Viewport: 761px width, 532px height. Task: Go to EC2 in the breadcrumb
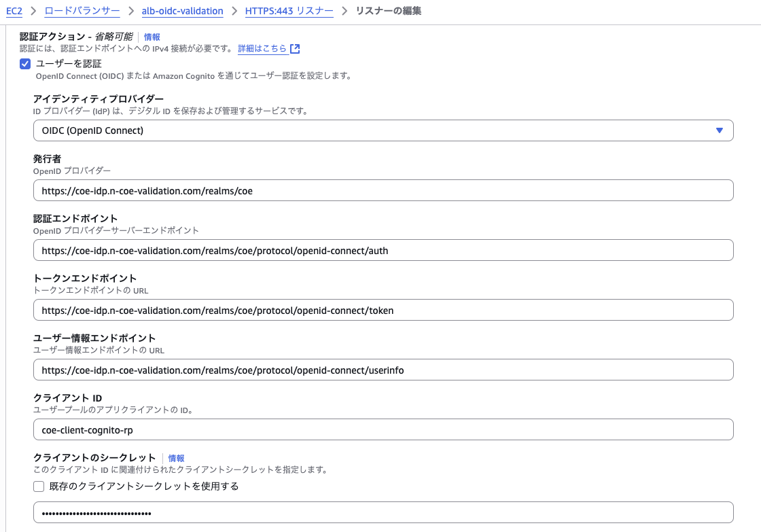(x=14, y=11)
